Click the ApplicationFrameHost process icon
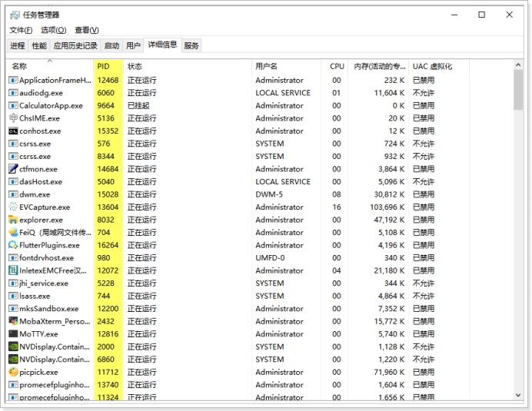This screenshot has height=411, width=532. [x=13, y=81]
